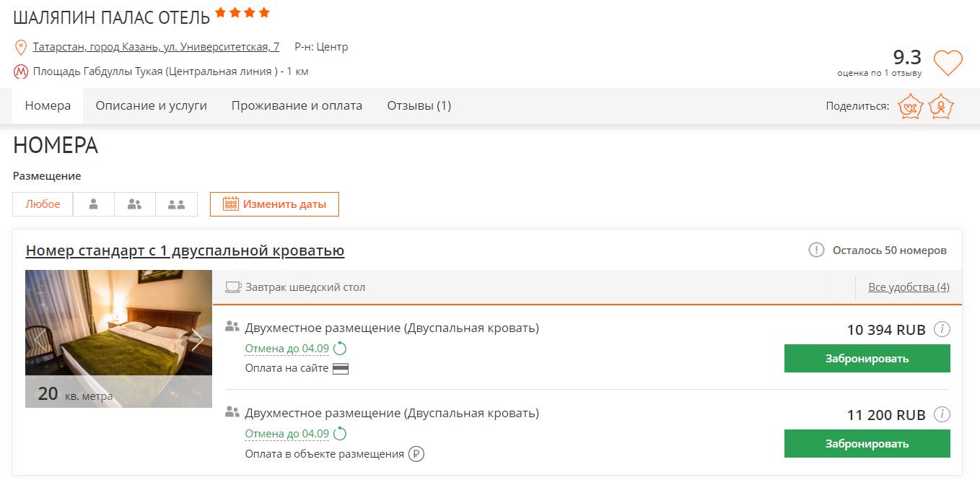Filter by single-person occupancy
980x480 pixels.
tap(93, 204)
